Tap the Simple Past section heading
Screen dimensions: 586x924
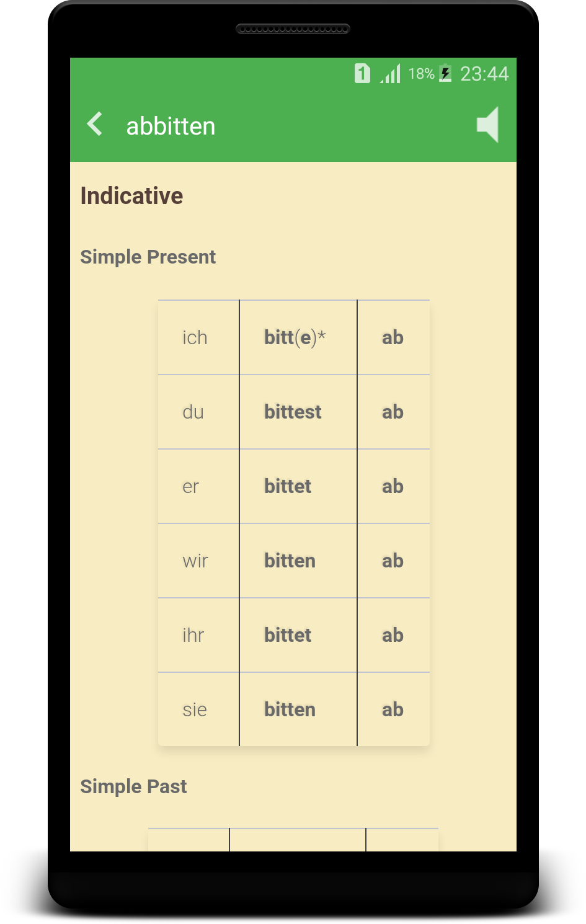click(x=133, y=786)
